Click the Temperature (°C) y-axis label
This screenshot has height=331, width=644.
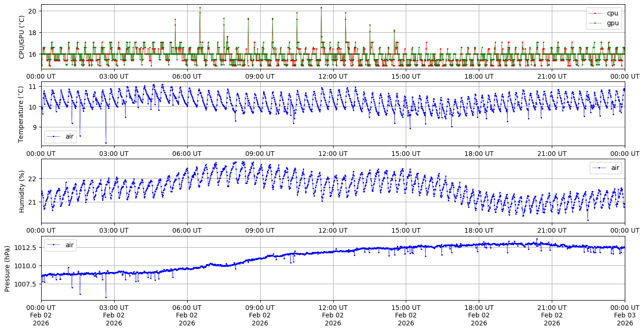point(22,114)
